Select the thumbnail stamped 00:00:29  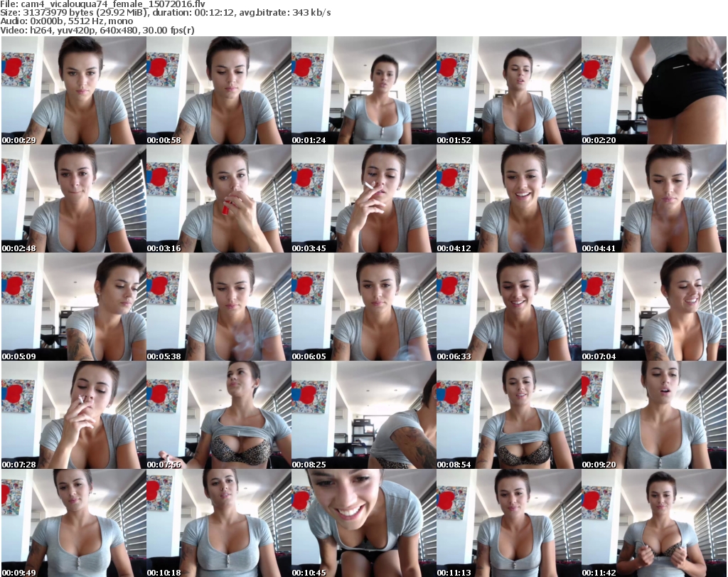74,90
